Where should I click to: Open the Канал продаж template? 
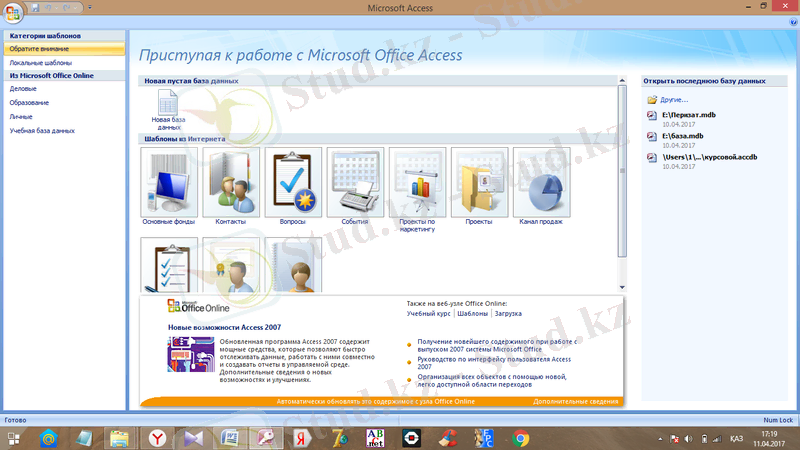point(541,180)
